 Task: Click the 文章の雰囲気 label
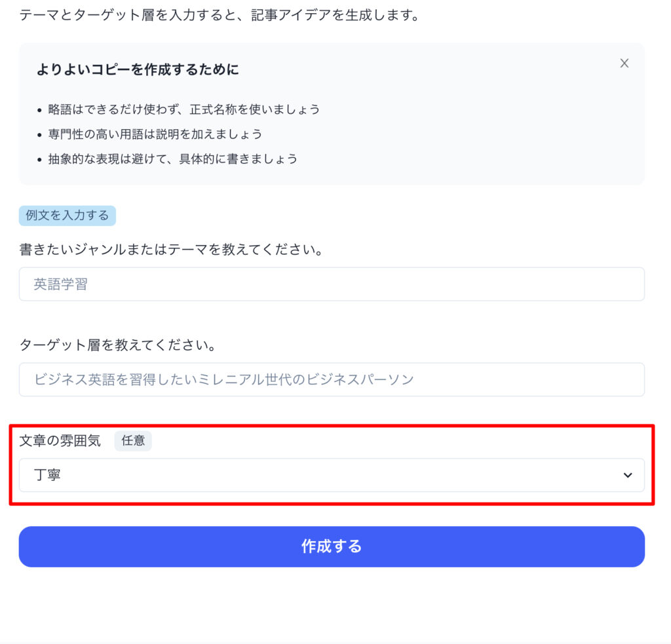point(60,441)
